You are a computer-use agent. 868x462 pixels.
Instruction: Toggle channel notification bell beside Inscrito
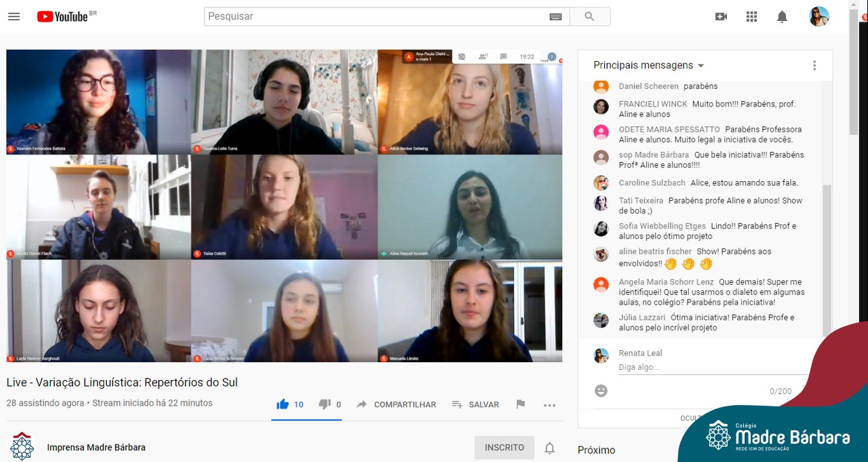point(550,448)
